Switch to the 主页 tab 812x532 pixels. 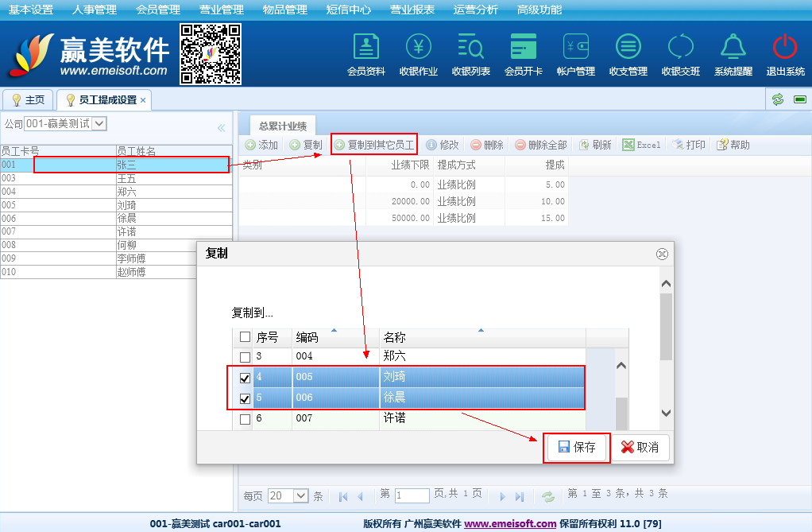[x=28, y=100]
